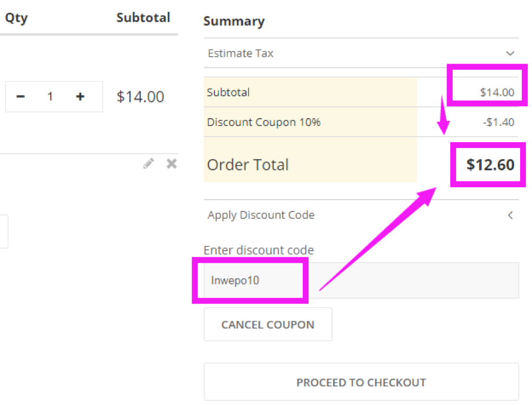Select the summary Subtotal amount $14.00

coord(497,93)
